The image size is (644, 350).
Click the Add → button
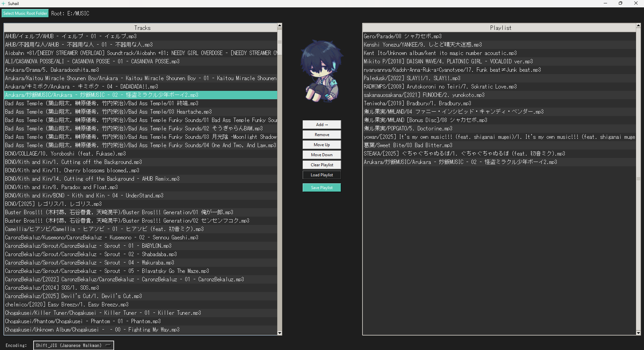click(321, 125)
